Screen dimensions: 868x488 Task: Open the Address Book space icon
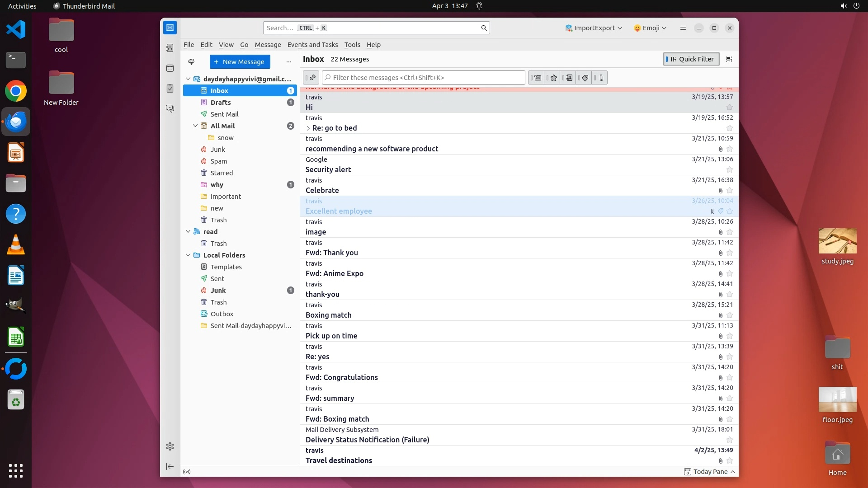pos(170,48)
